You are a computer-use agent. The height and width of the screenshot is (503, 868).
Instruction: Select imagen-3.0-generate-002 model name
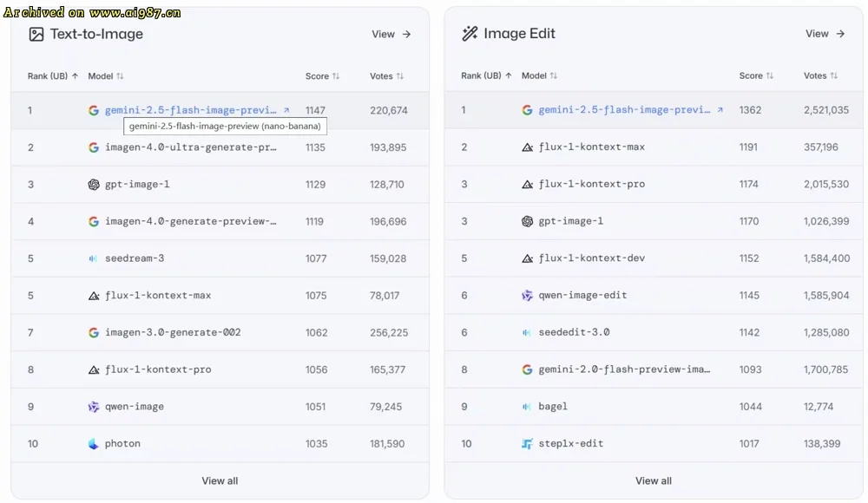[173, 332]
